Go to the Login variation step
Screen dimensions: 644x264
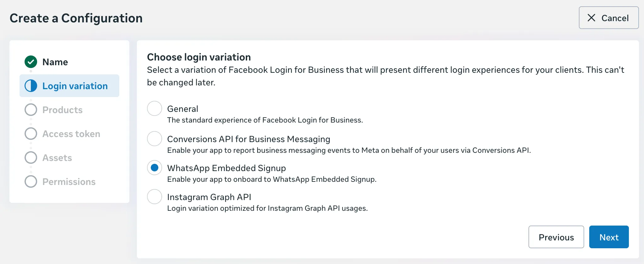coord(75,86)
